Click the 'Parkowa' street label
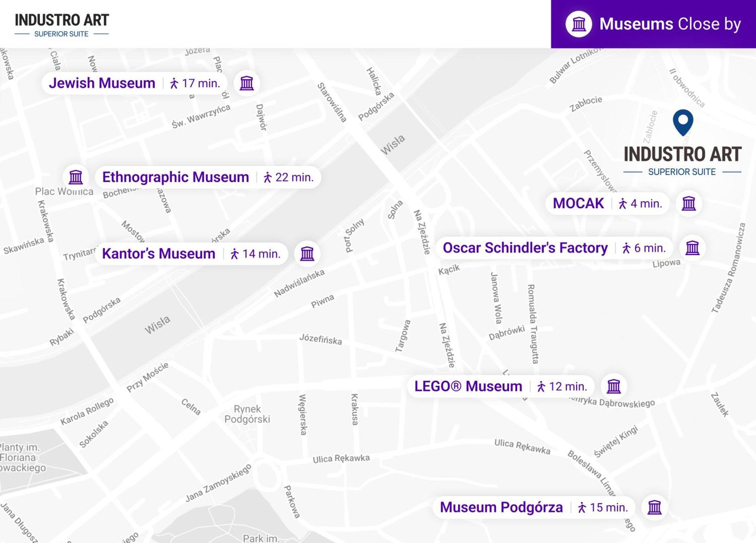Screen dimensions: 756x543 (x=292, y=501)
